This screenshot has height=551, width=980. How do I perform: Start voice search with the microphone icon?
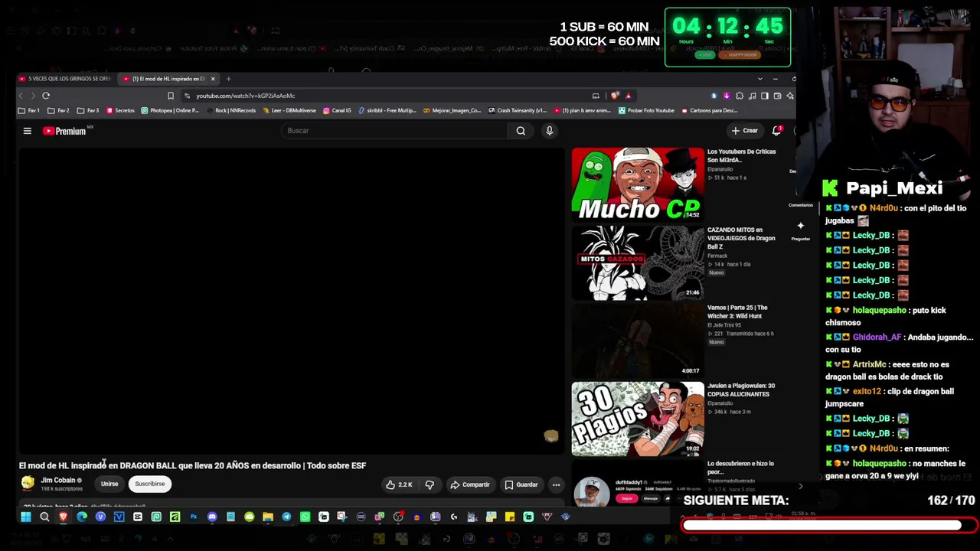pos(549,131)
